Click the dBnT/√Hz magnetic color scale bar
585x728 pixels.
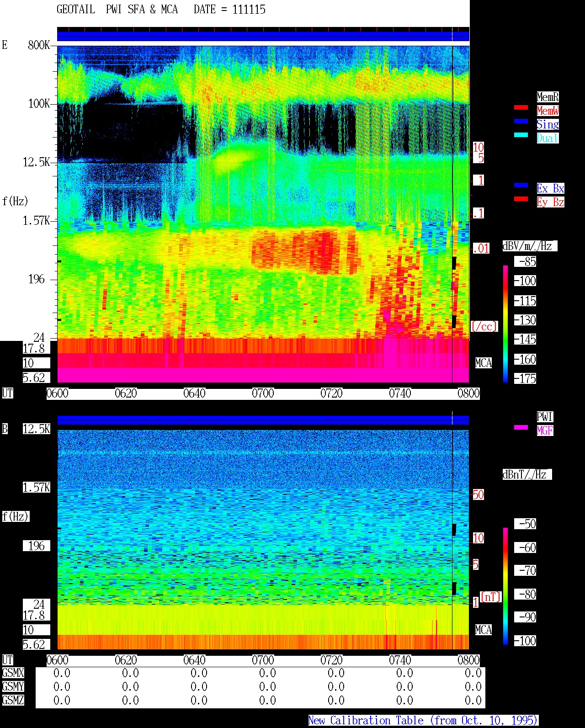pos(505,586)
